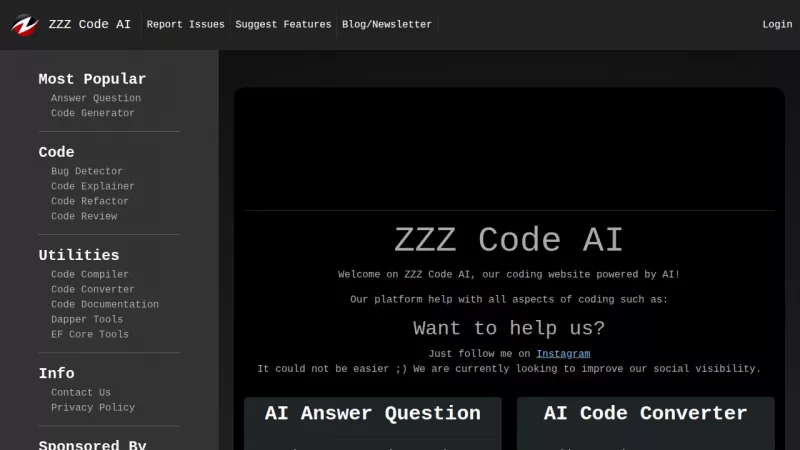Screen dimensions: 800x450
Task: Go to Blog/Newsletter page
Action: tap(387, 24)
